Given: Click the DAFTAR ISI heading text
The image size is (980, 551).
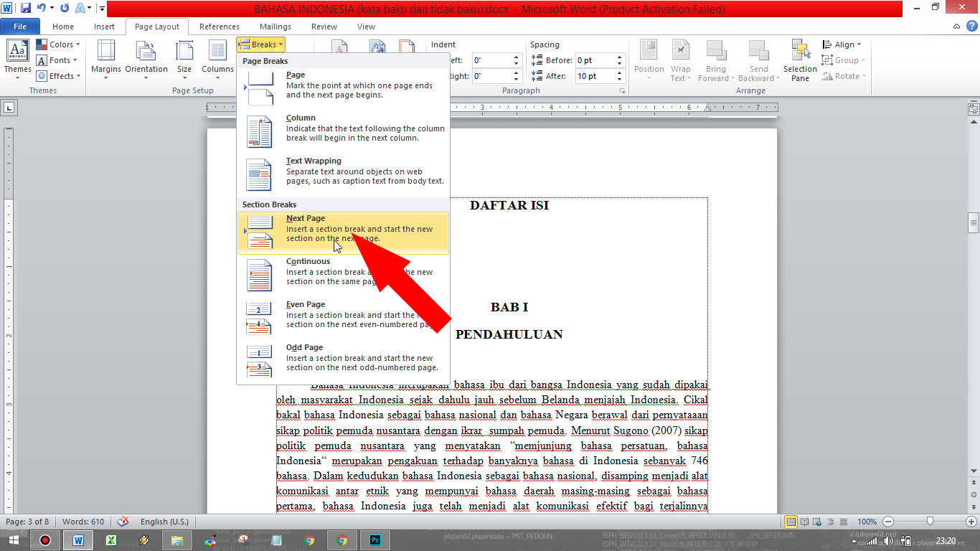Looking at the screenshot, I should tap(509, 205).
